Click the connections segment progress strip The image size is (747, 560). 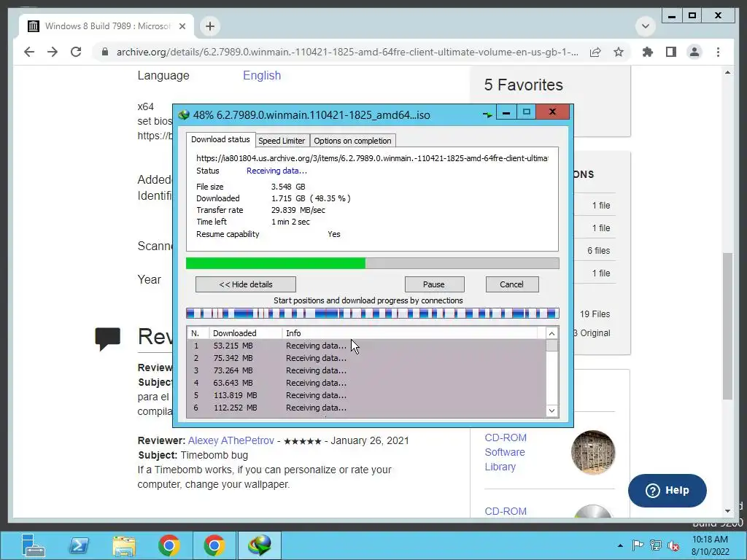tap(373, 314)
